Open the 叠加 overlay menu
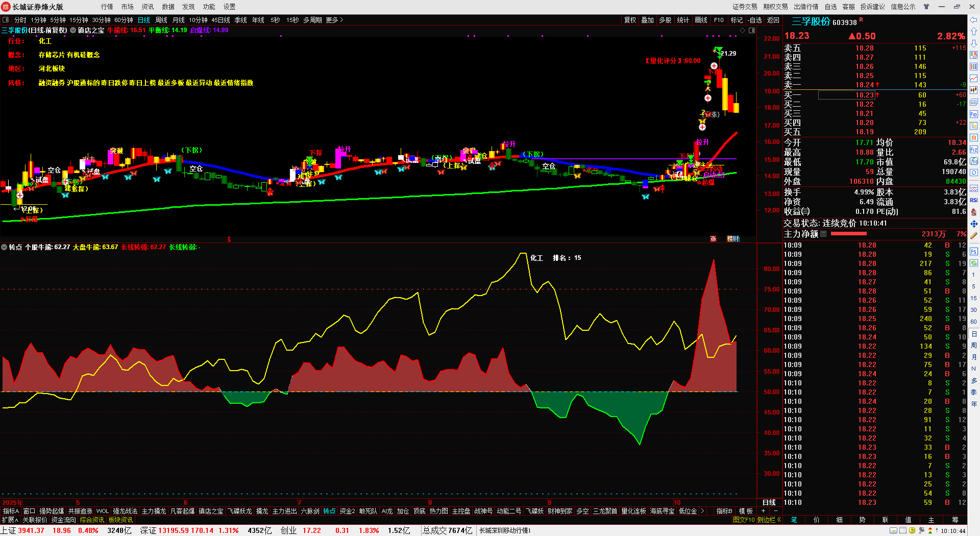 (648, 20)
